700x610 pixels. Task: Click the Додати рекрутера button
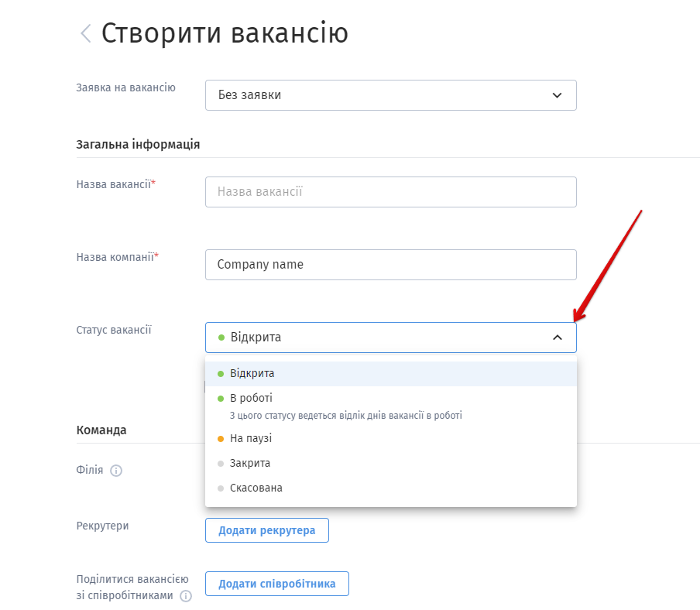coord(267,530)
